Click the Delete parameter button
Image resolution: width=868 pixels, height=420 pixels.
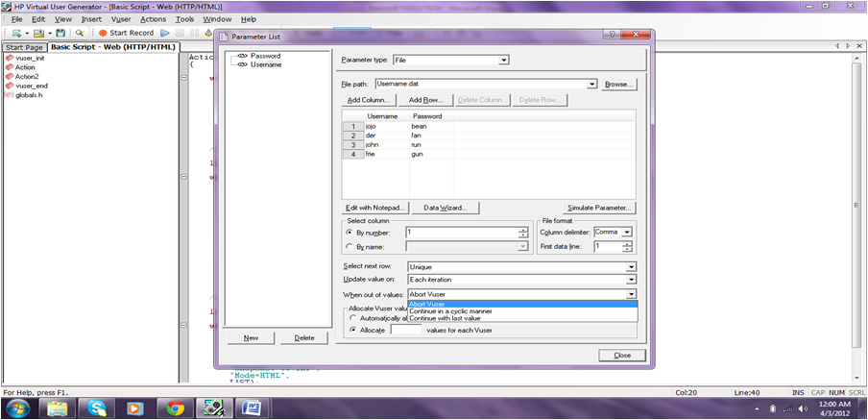click(304, 338)
